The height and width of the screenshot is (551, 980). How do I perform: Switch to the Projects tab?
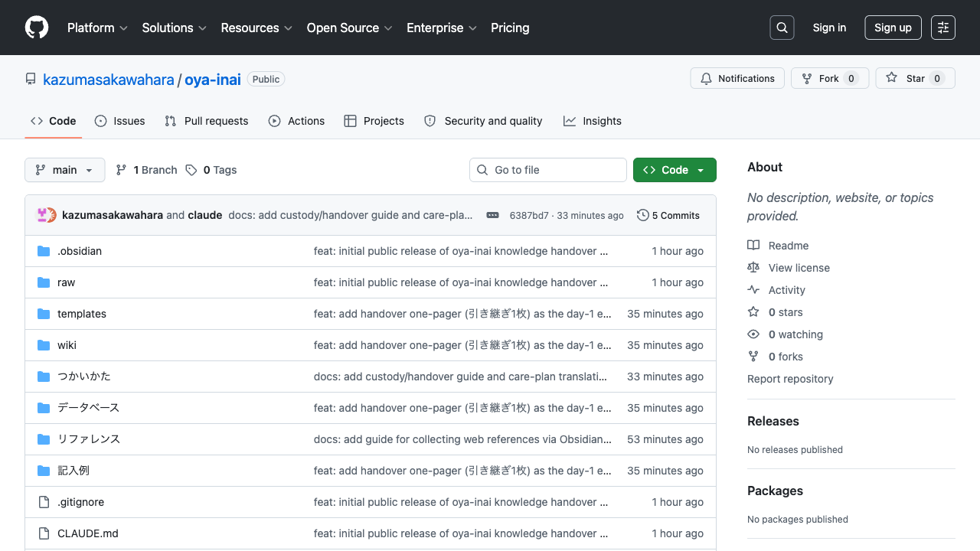[374, 121]
